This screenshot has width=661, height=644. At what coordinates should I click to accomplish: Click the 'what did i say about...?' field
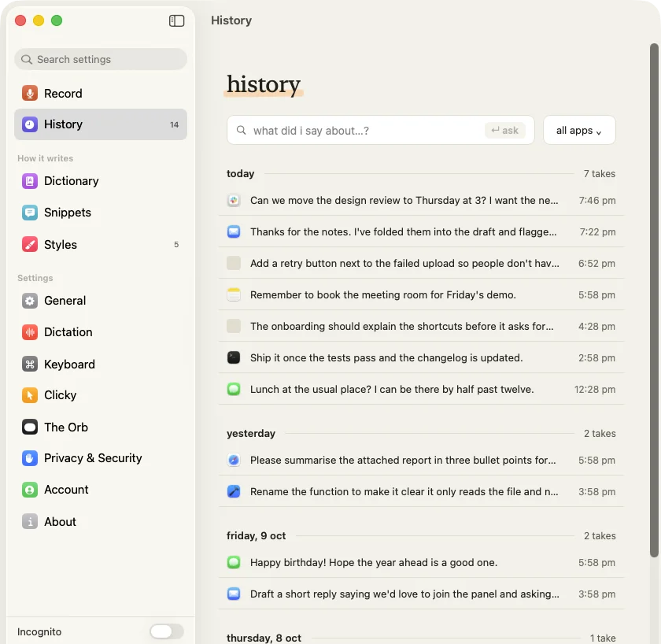(381, 131)
